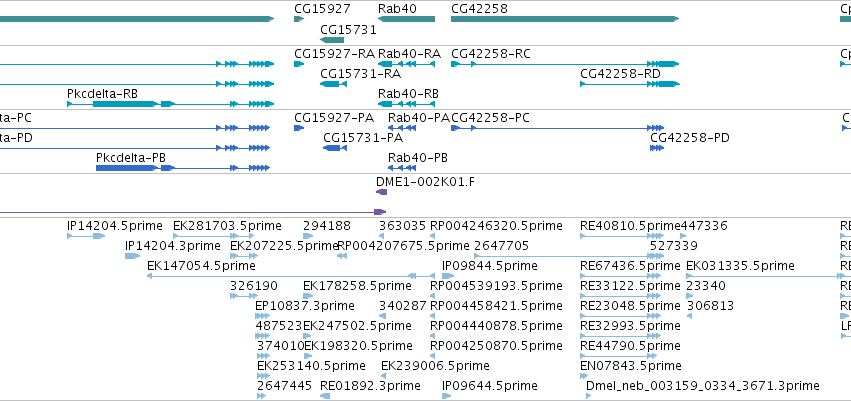Select protein Pkcdelta-PB
851x401 pixels.
click(131, 158)
